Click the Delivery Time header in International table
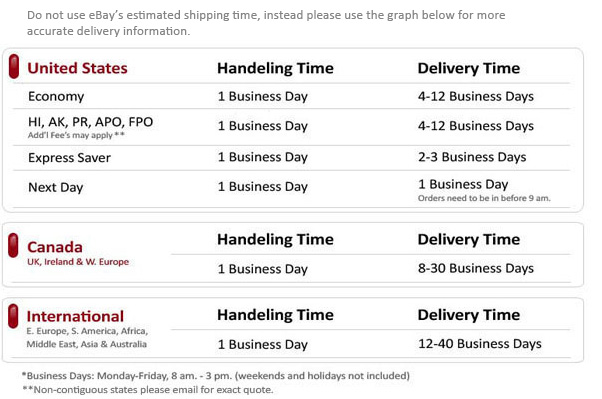The height and width of the screenshot is (399, 602). [x=469, y=315]
